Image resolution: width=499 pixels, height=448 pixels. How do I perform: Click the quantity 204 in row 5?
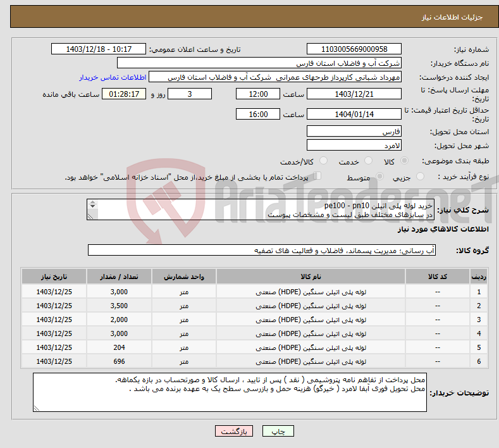[119, 347]
